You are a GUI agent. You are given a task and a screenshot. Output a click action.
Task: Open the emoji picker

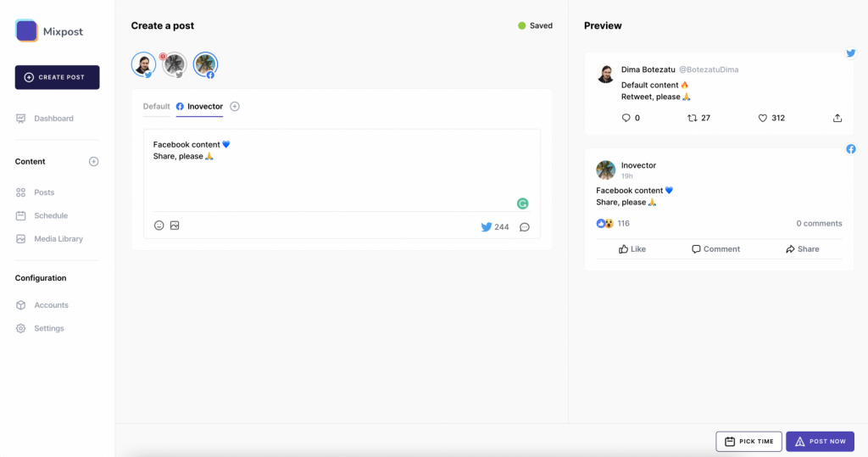159,226
